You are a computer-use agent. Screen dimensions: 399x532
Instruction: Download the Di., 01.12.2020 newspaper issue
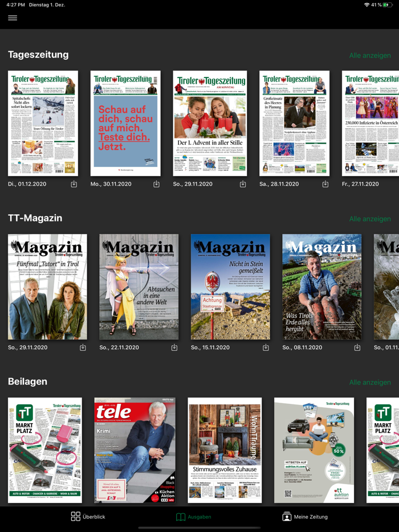coord(74,184)
